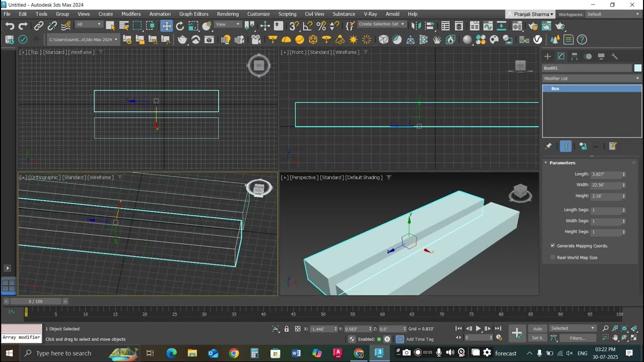Select the Box entry in modifier stack
The image size is (644, 362).
592,88
